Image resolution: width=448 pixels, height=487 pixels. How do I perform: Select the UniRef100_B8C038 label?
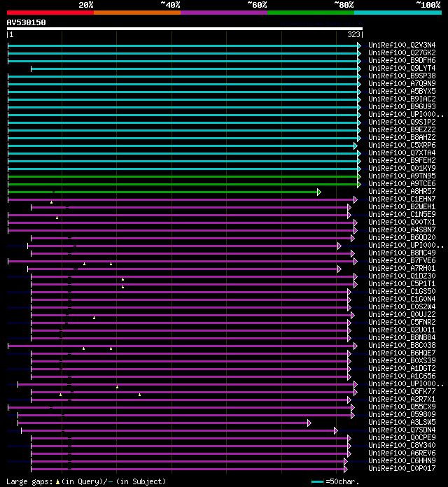click(402, 346)
